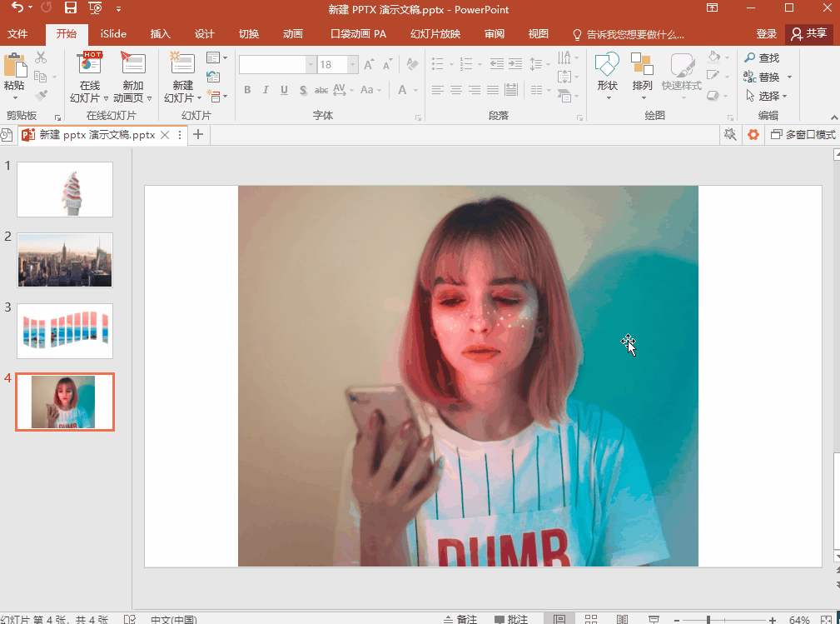Open the Online Slides (在线幻灯片) HOT icon
840x624 pixels.
pyautogui.click(x=89, y=65)
